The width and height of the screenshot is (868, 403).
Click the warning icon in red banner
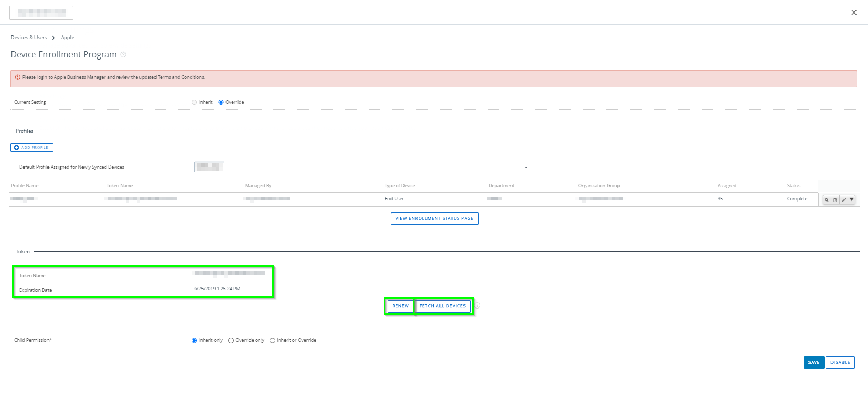(x=18, y=77)
